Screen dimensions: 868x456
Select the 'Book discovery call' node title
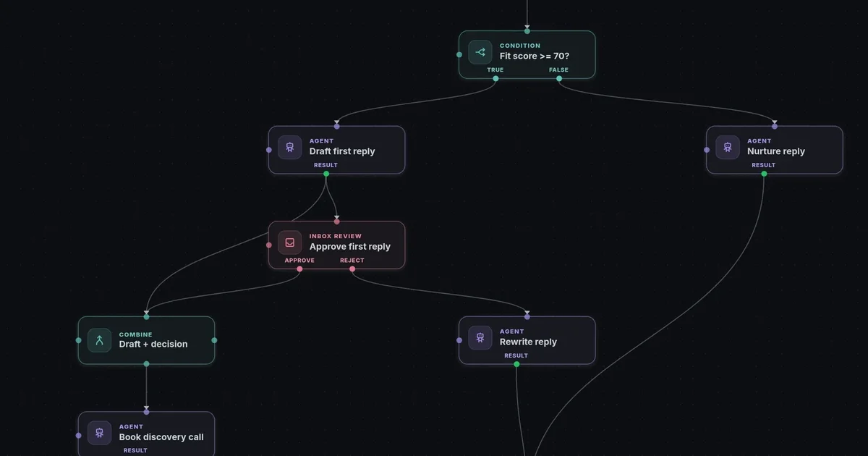pyautogui.click(x=161, y=437)
